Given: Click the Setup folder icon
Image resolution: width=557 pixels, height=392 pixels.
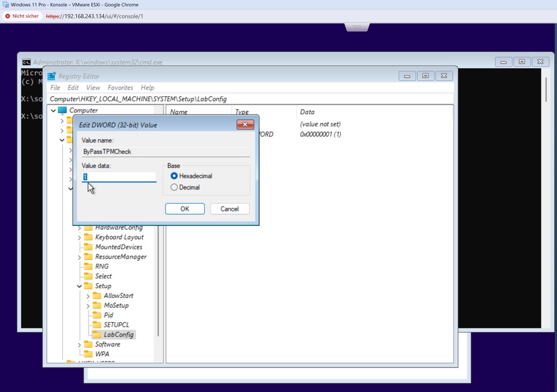Looking at the screenshot, I should (x=88, y=286).
